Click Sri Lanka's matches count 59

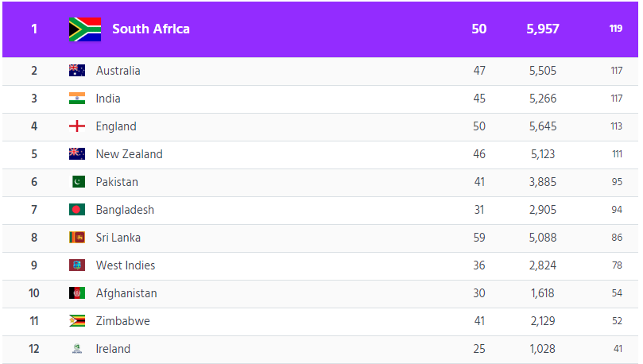(x=479, y=238)
